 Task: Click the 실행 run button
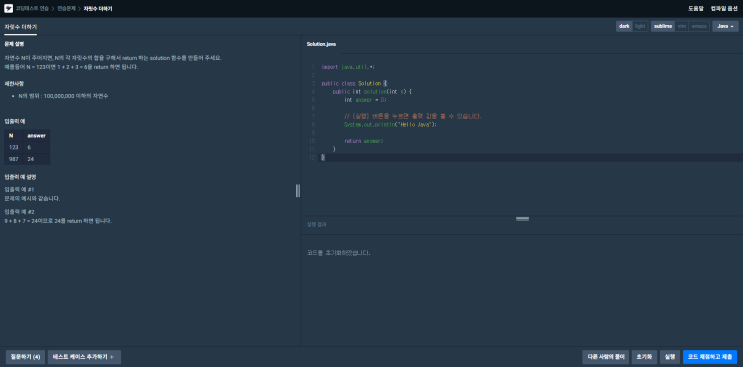point(670,357)
